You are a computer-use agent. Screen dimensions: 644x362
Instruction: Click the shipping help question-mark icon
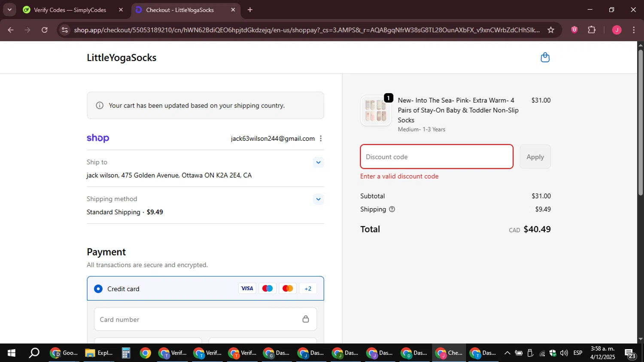pos(392,209)
